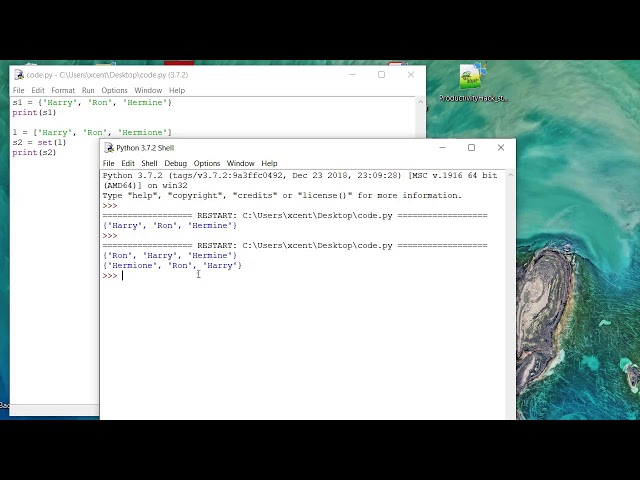Image resolution: width=640 pixels, height=480 pixels.
Task: Open Edit menu in code.py editor window
Action: 38,90
